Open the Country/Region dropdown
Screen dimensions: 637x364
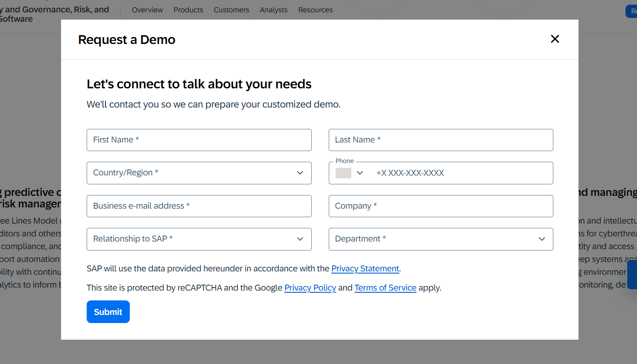pyautogui.click(x=199, y=173)
